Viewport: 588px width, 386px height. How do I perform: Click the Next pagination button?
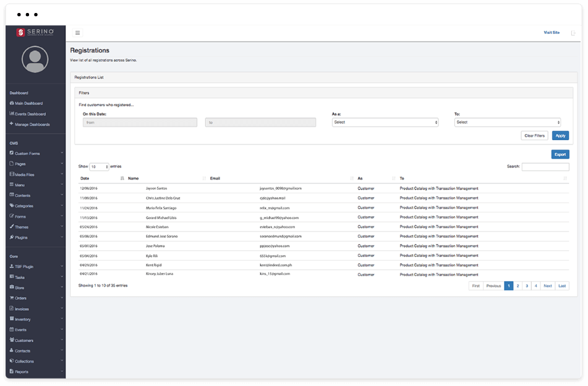(547, 286)
